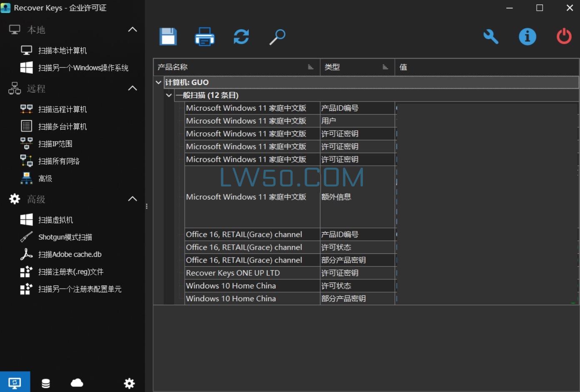Click the Save results icon

(x=168, y=37)
